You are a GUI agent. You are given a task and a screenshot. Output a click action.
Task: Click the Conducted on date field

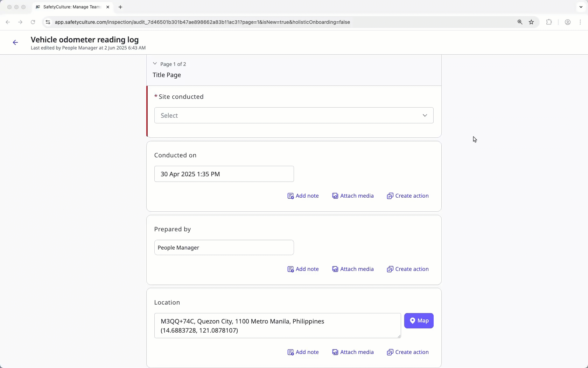point(224,174)
